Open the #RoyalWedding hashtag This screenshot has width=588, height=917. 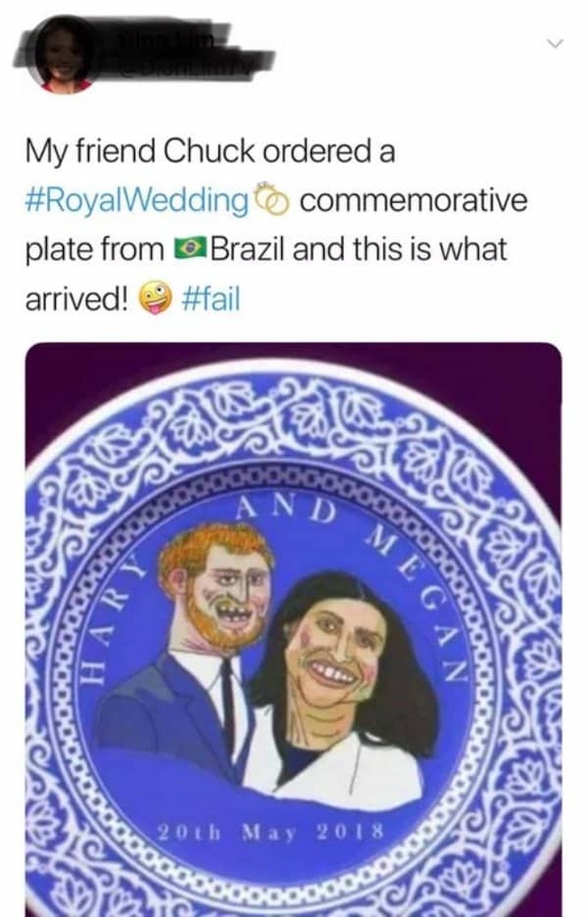coord(136,200)
